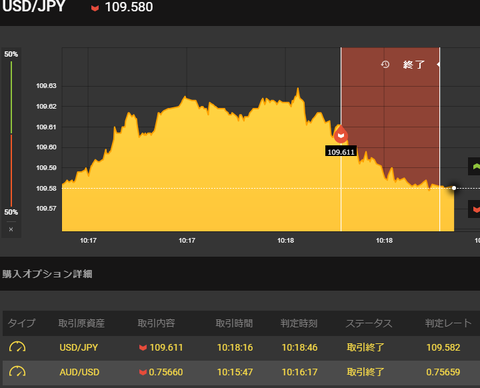Click the 109.62 price axis label
Viewport: 480px width, 388px height.
click(46, 107)
